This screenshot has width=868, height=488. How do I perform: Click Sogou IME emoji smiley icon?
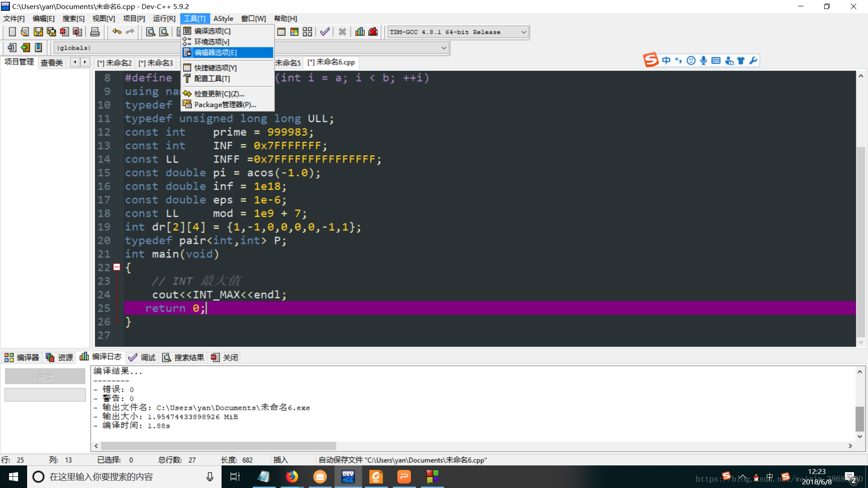pos(691,61)
